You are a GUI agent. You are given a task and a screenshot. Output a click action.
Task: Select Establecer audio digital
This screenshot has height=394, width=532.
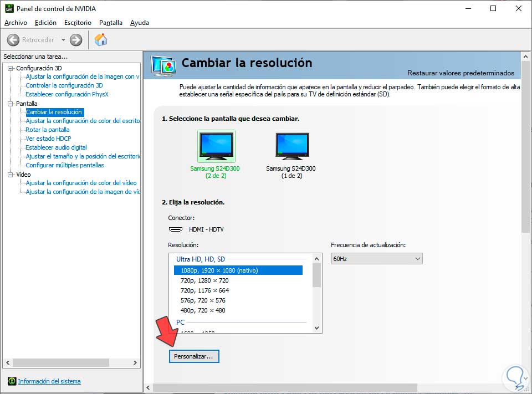coord(57,147)
